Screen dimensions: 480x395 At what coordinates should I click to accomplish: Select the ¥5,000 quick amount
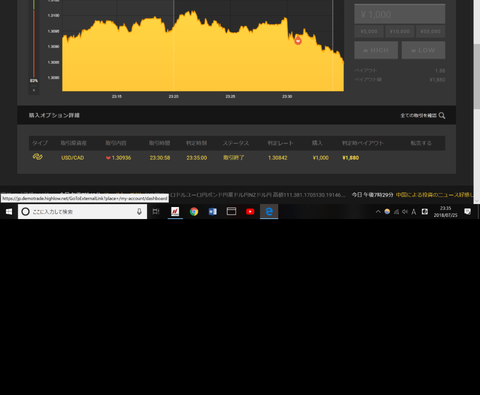pos(369,31)
